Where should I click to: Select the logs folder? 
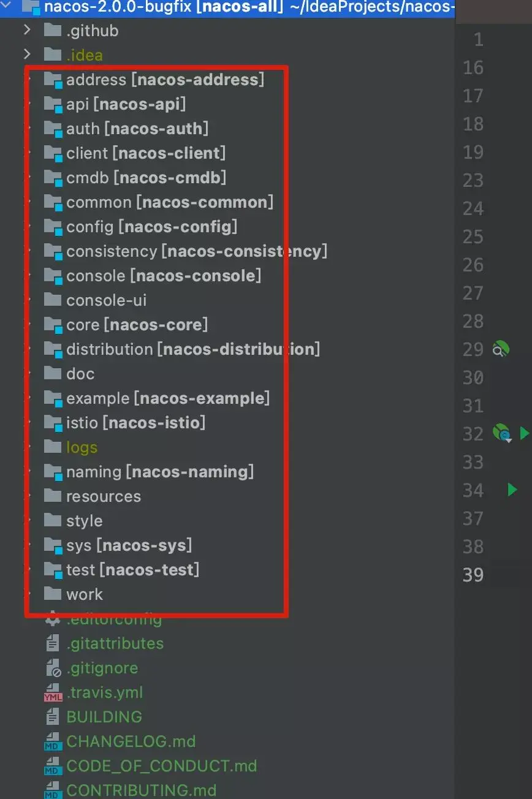(82, 447)
